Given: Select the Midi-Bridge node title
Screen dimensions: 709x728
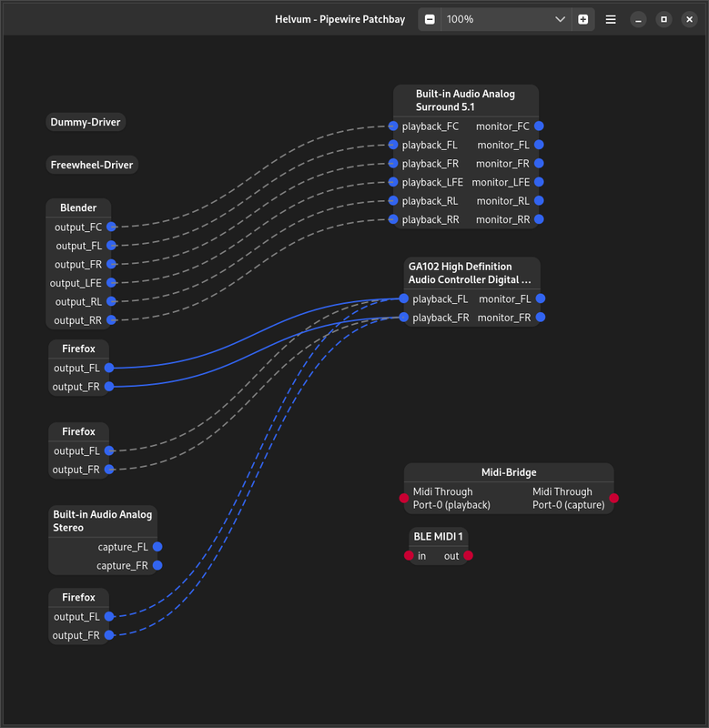Looking at the screenshot, I should (509, 472).
